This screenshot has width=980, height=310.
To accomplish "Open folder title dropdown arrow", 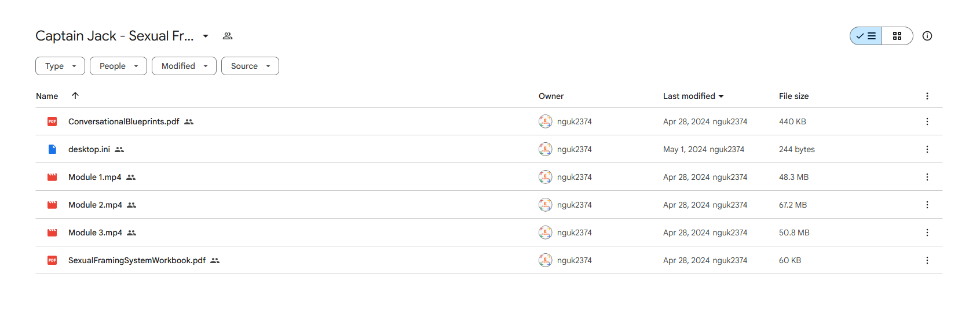I will pyautogui.click(x=206, y=36).
